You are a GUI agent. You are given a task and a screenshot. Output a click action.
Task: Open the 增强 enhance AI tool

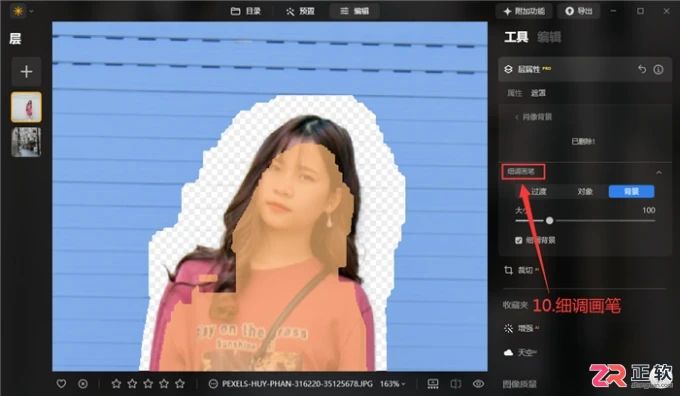(x=521, y=328)
